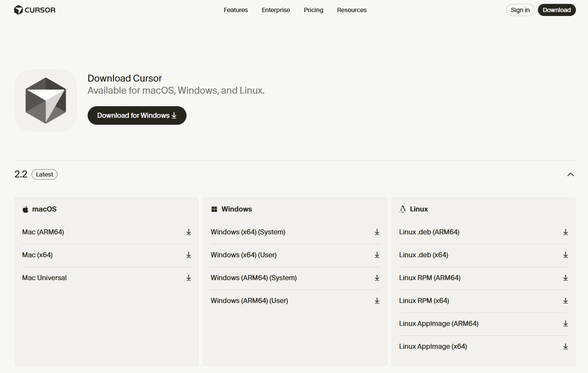The image size is (588, 373).
Task: Click the large Cursor app icon
Action: 46,101
